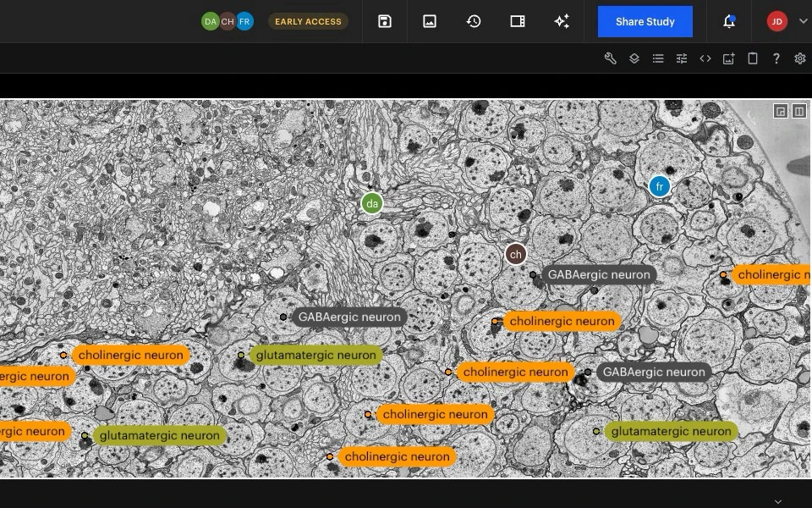Select cholinergic neuron label at right image edge
This screenshot has height=508, width=812.
coord(771,274)
